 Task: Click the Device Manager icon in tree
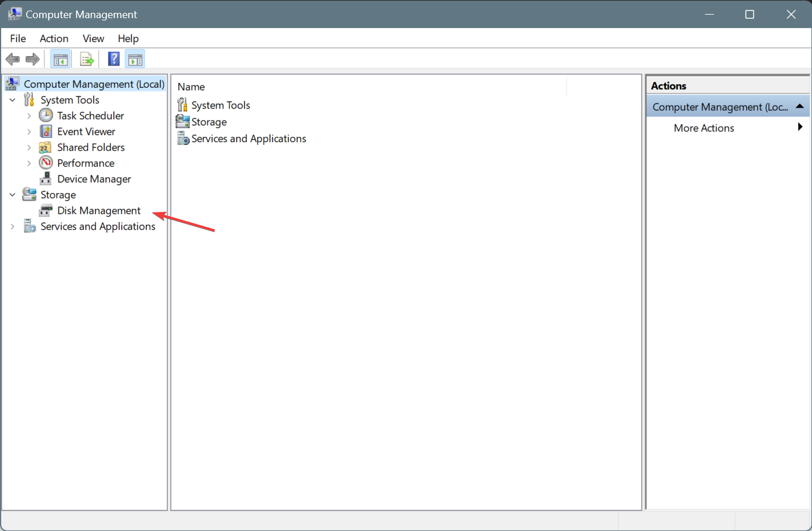click(x=46, y=178)
